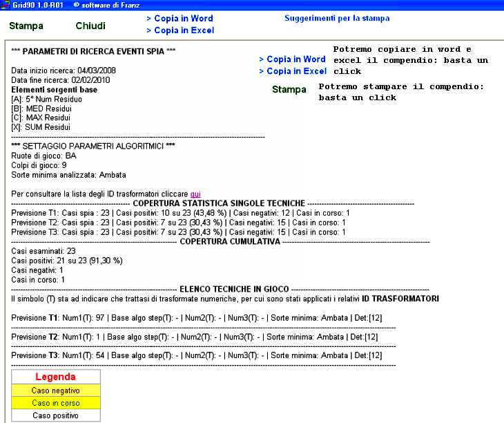504x423 pixels.
Task: Click the SETTAGGIO PARAMETRI ALGORITMICI heading
Action: click(93, 146)
